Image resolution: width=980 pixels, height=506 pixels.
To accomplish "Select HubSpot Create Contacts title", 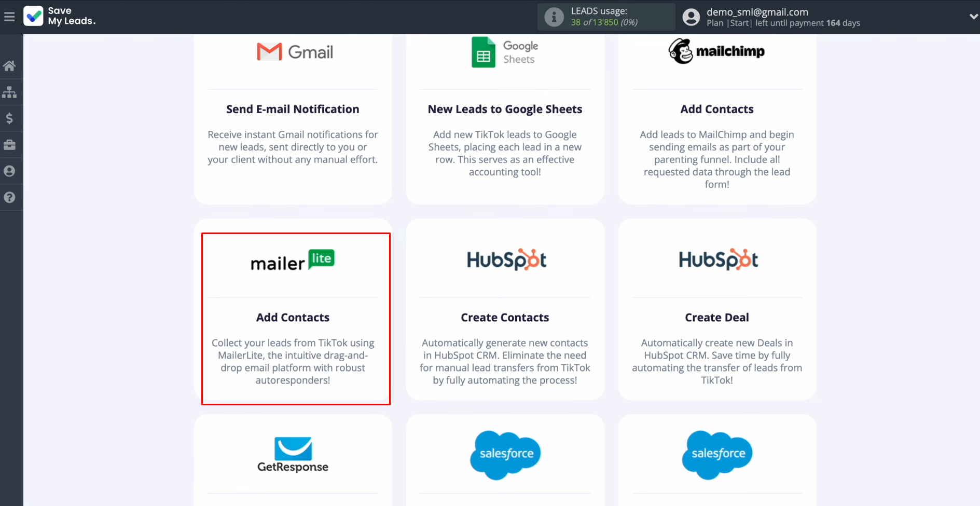I will tap(505, 317).
